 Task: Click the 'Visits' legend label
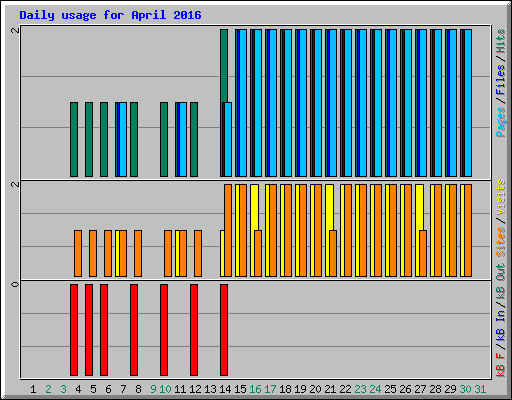500,198
